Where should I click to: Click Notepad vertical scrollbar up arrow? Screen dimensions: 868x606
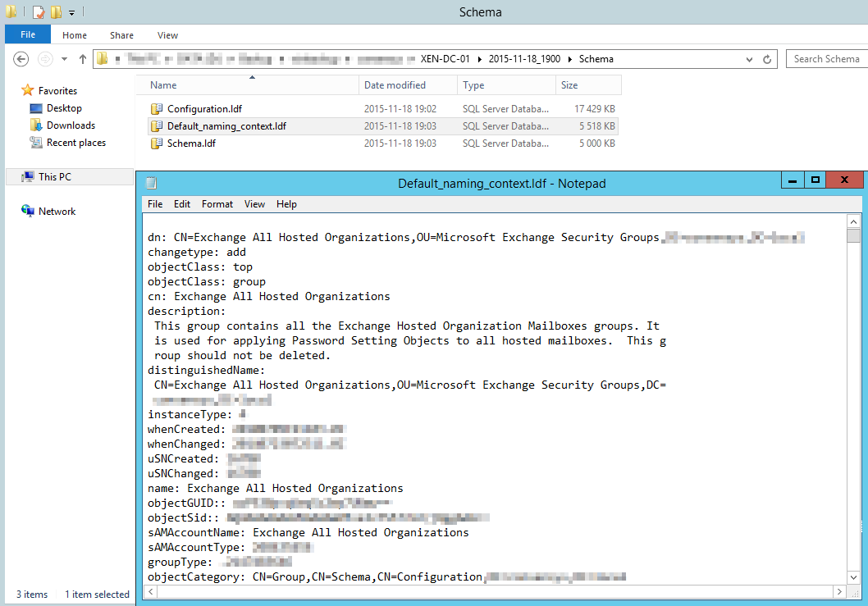pyautogui.click(x=853, y=221)
